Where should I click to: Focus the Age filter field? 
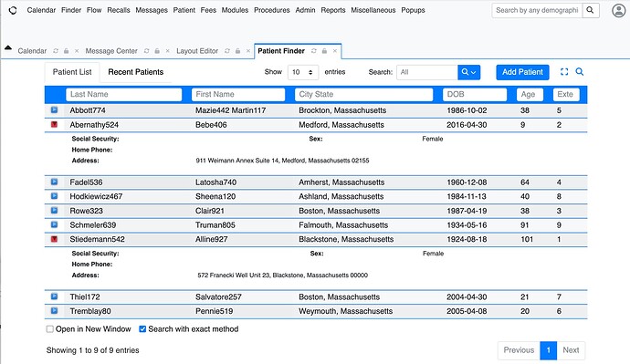pyautogui.click(x=530, y=94)
